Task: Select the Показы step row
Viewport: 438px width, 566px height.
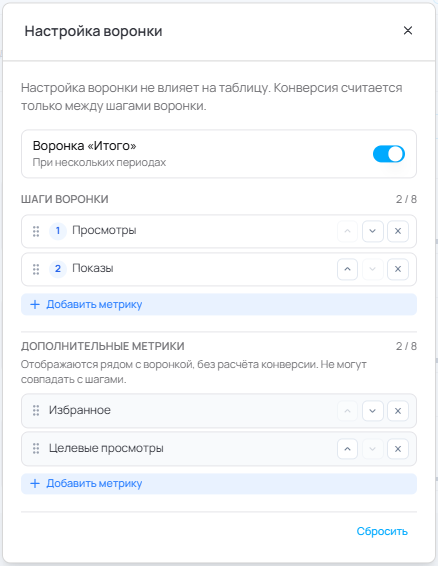Action: 219,269
